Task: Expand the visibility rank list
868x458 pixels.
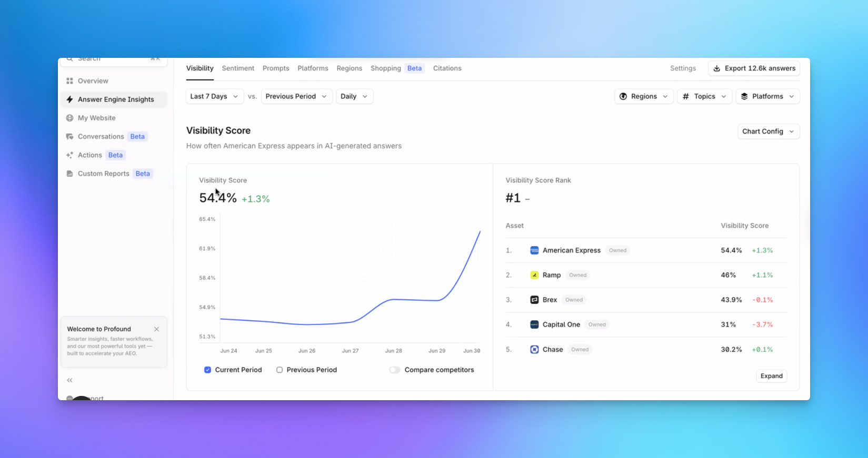Action: (x=772, y=376)
